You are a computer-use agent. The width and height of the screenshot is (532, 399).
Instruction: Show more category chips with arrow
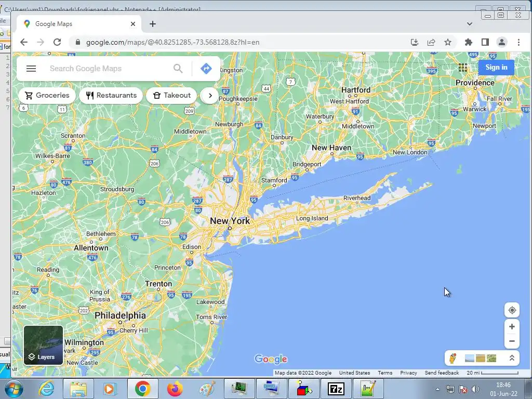coord(210,96)
